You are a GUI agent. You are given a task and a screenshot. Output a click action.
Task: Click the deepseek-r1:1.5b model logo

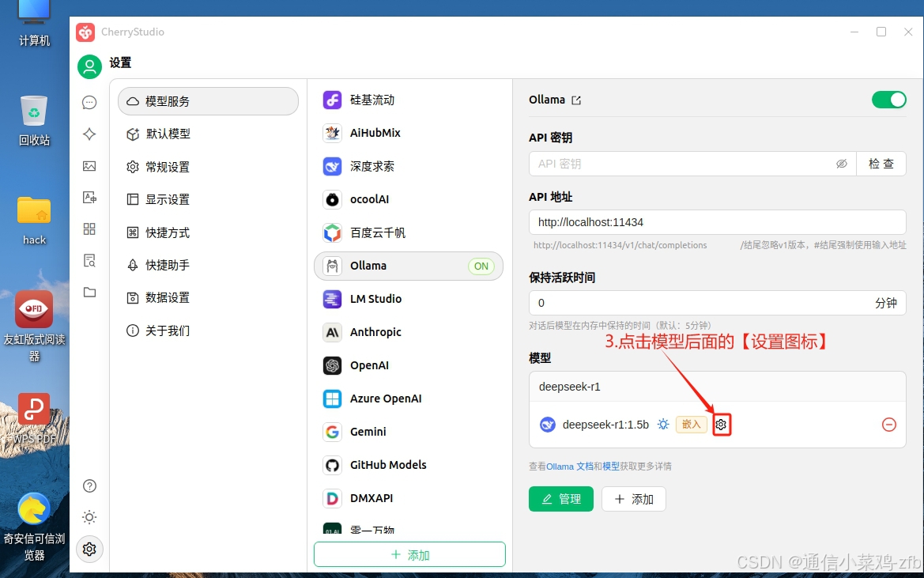[x=548, y=425]
